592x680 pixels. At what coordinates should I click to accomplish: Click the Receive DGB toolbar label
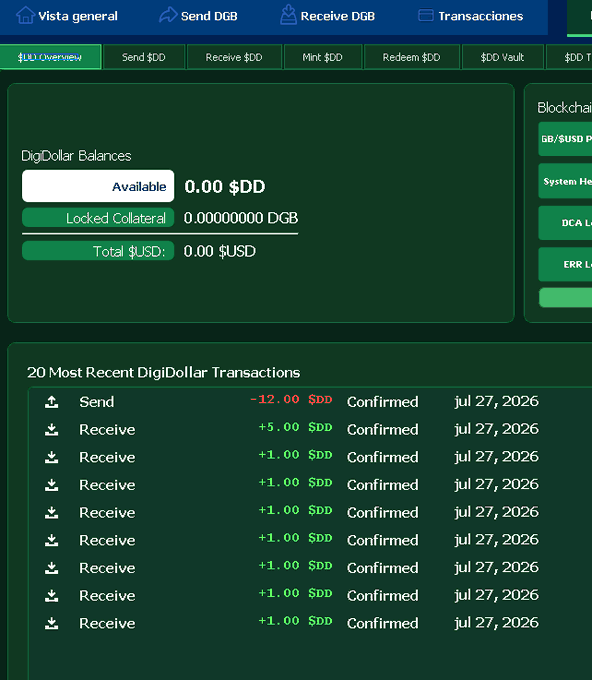(338, 16)
